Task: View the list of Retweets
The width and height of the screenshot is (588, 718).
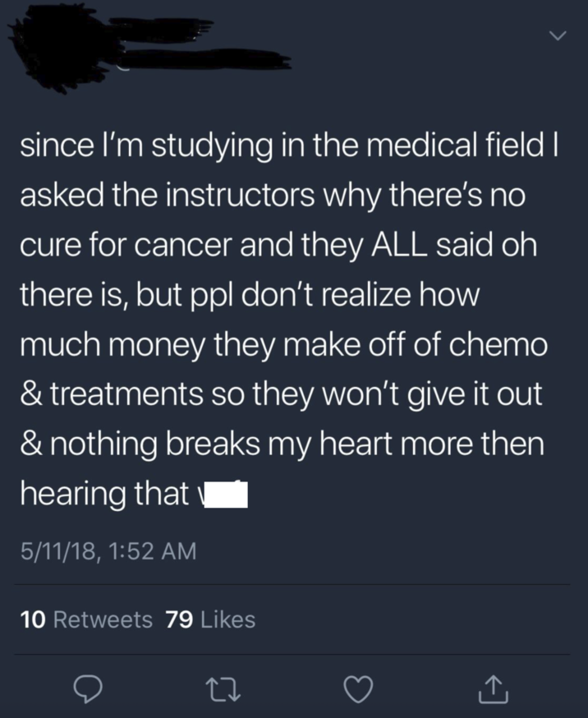Action: click(x=102, y=619)
